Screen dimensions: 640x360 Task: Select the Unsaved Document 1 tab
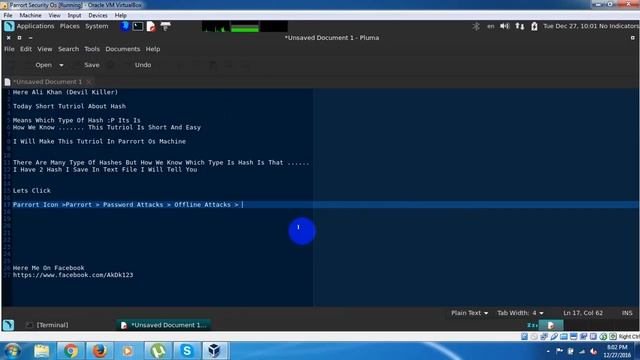point(47,82)
